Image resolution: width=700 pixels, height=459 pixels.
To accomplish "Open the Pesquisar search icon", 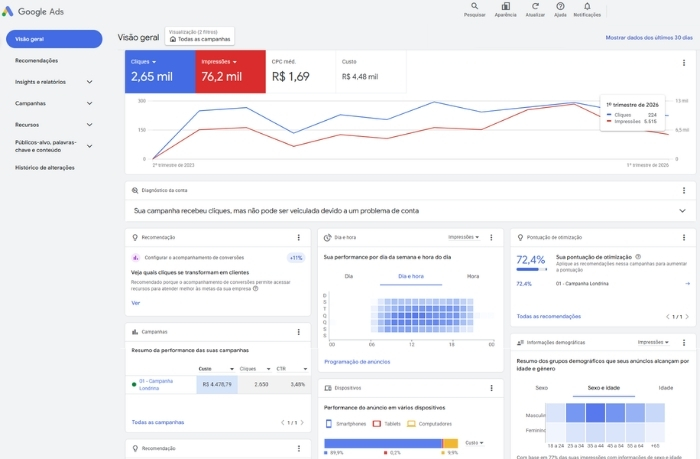I will tap(475, 6).
